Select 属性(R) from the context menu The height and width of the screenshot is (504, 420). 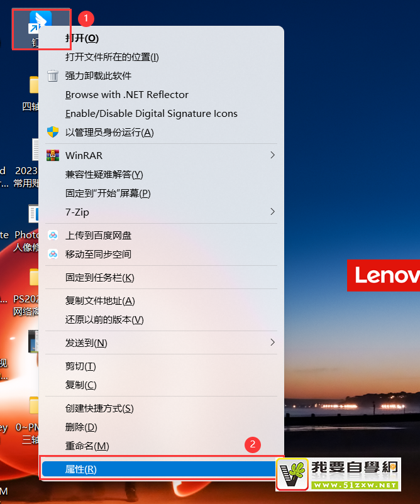tap(81, 469)
